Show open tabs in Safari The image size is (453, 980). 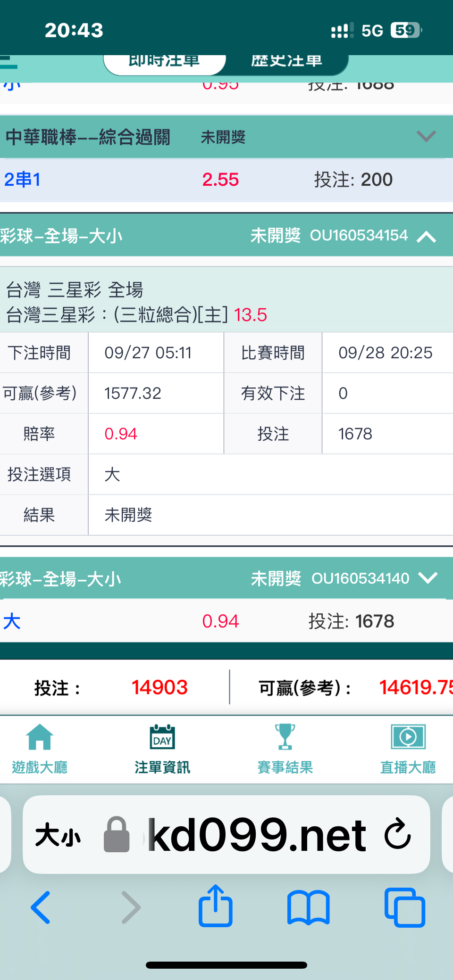[405, 907]
